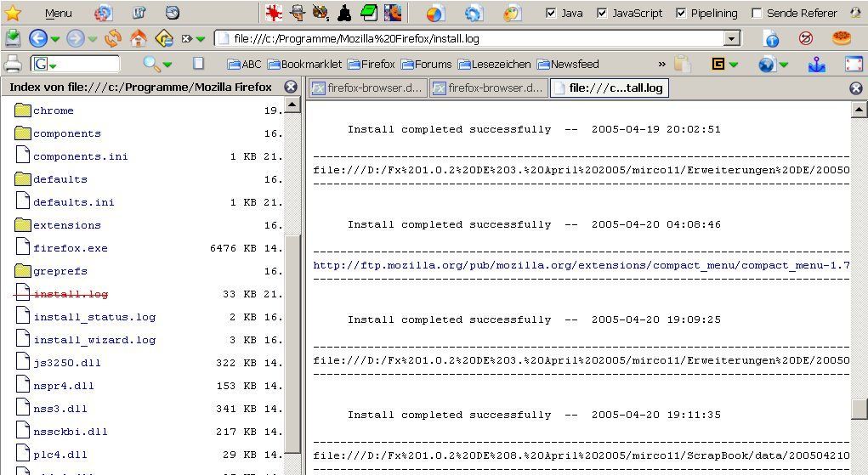Viewport: 868px width, 475px height.
Task: Click the address bar URL field
Action: tap(470, 38)
